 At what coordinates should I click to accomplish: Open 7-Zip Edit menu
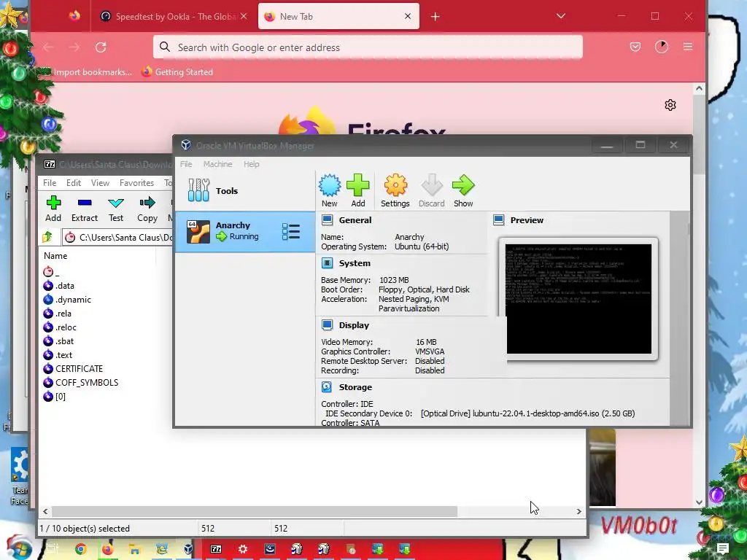coord(74,183)
